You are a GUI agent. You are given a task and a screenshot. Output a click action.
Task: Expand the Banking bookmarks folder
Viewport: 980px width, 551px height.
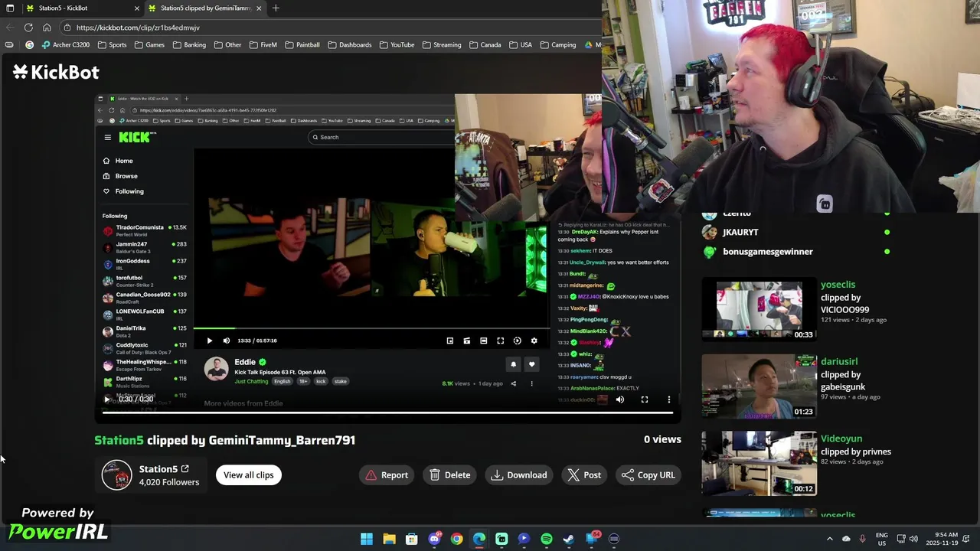coord(189,44)
